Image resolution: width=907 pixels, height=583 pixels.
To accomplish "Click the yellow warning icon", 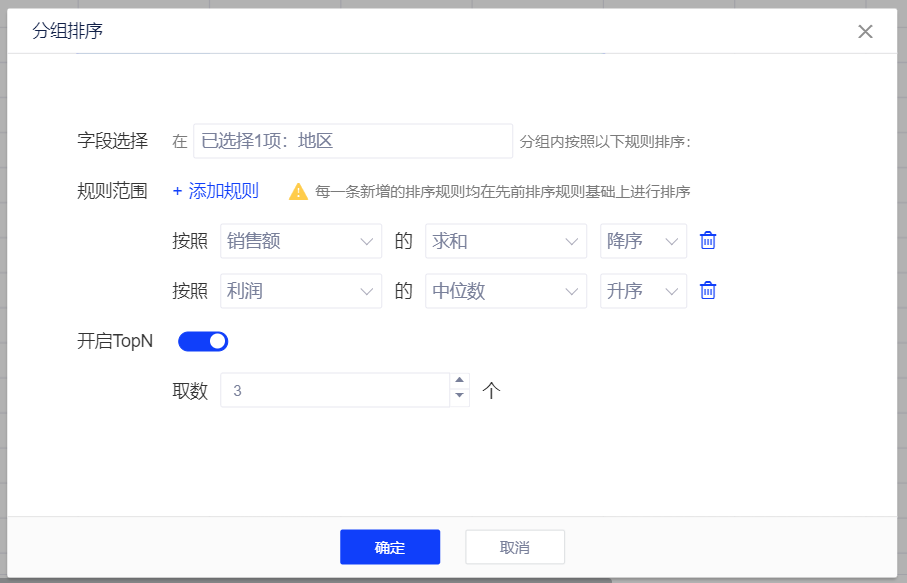I will coord(298,192).
